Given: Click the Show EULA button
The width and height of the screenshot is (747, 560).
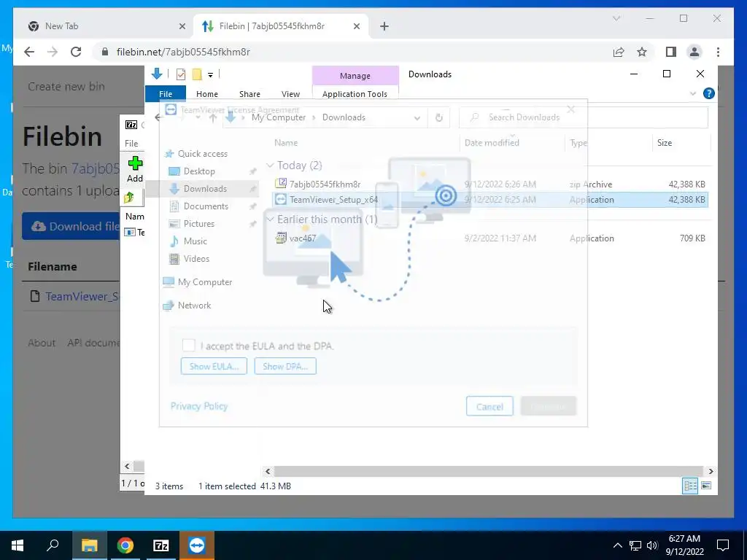Looking at the screenshot, I should click(214, 366).
